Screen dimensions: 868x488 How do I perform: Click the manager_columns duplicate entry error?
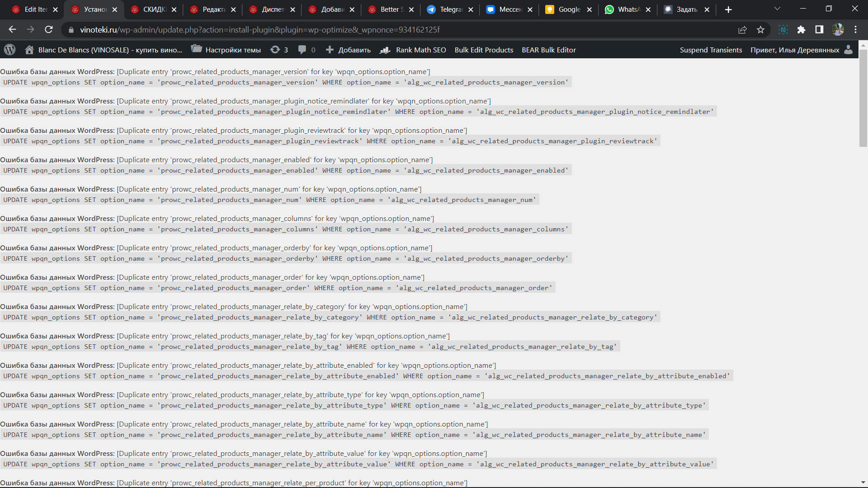[x=217, y=219]
